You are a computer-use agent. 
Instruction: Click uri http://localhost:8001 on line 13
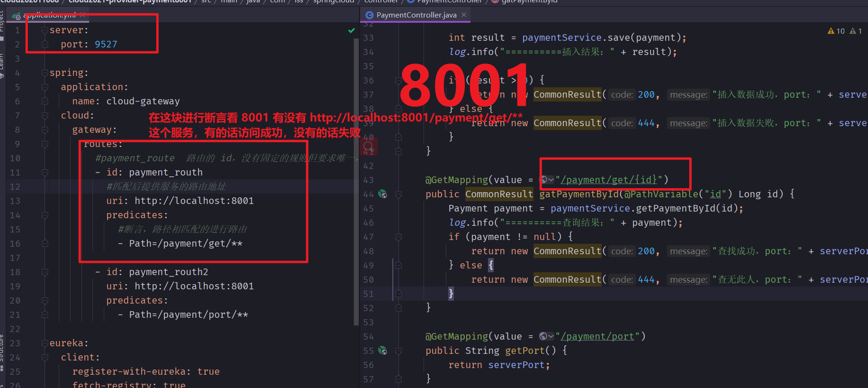click(x=194, y=201)
